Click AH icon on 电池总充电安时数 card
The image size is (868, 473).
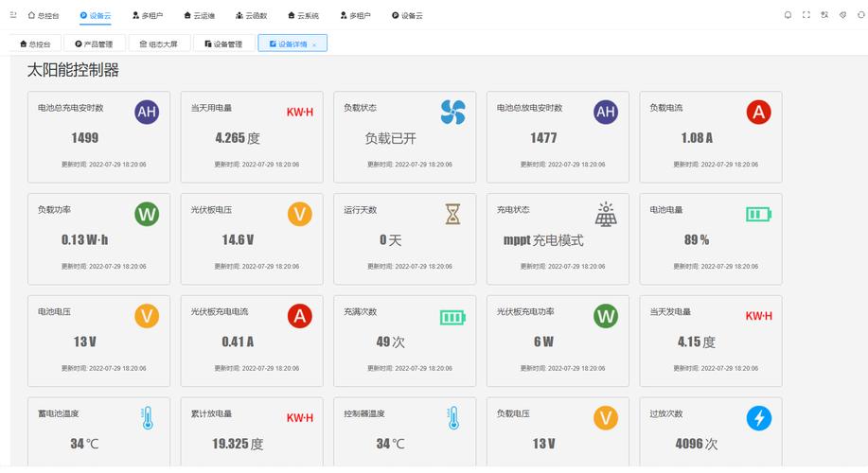click(147, 112)
